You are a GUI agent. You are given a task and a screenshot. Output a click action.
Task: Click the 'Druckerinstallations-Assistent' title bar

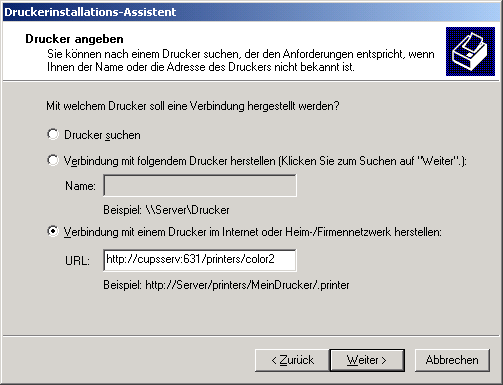251,12
